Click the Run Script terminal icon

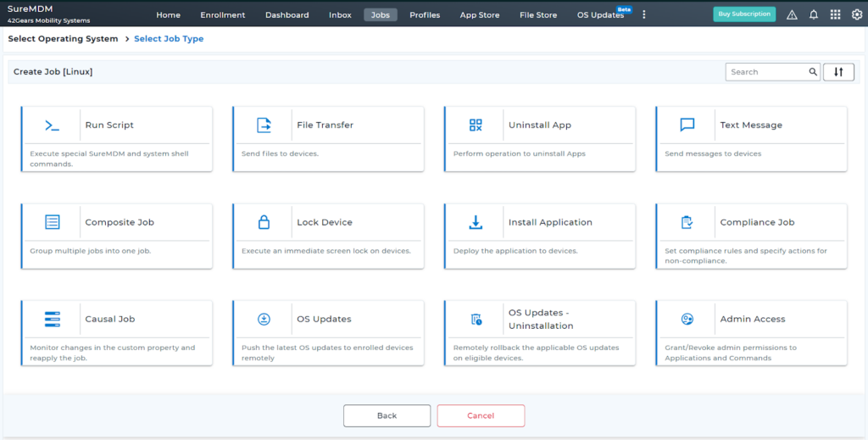(52, 125)
